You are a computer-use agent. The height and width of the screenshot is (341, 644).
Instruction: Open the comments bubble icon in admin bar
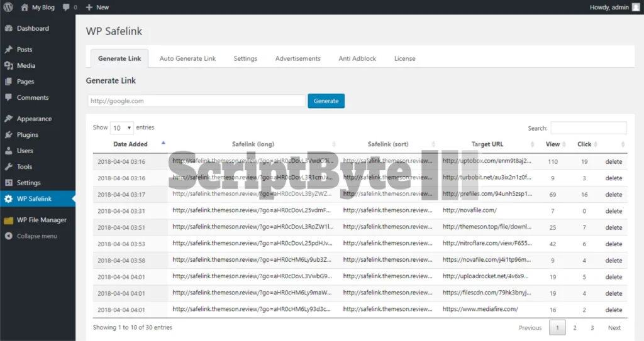point(66,8)
